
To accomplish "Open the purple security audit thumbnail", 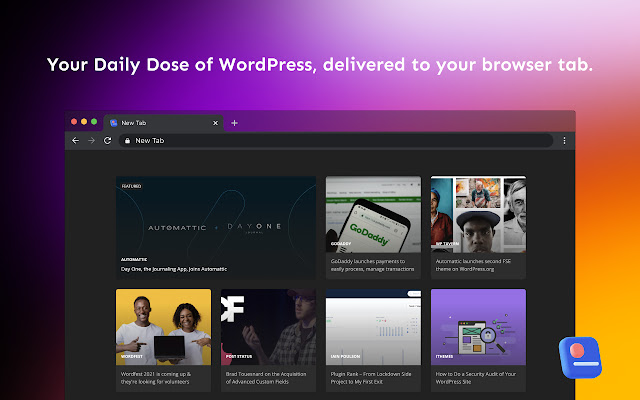I will [478, 327].
